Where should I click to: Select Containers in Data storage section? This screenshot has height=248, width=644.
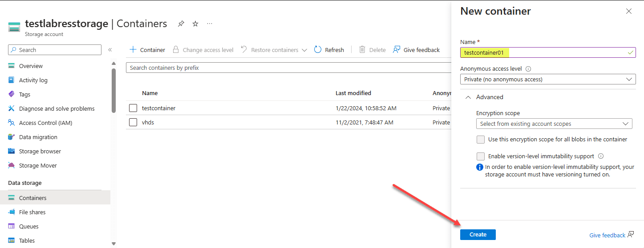[55, 198]
